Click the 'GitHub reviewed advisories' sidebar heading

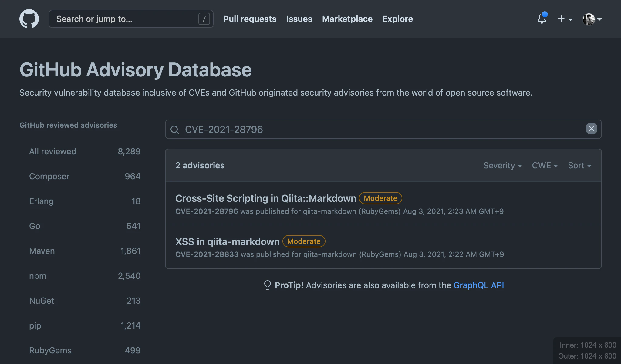[68, 125]
